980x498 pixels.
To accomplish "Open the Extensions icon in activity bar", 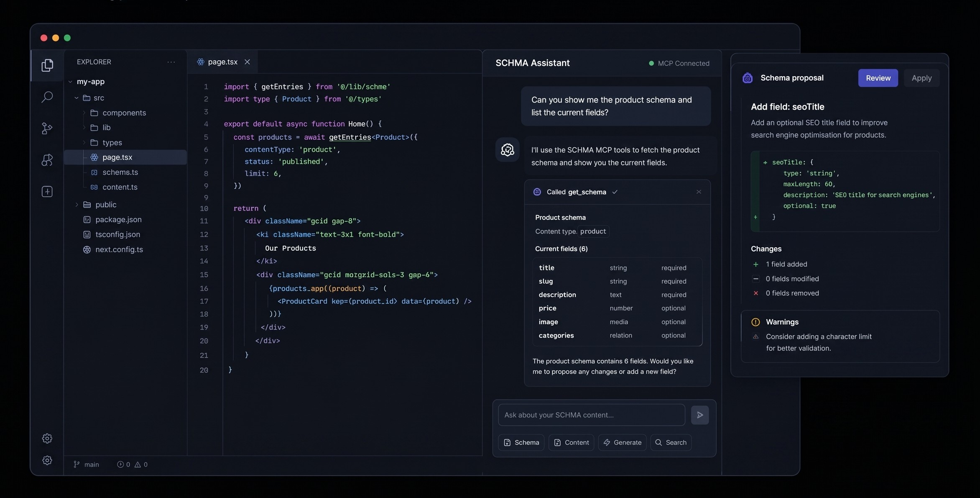I will coord(47,160).
